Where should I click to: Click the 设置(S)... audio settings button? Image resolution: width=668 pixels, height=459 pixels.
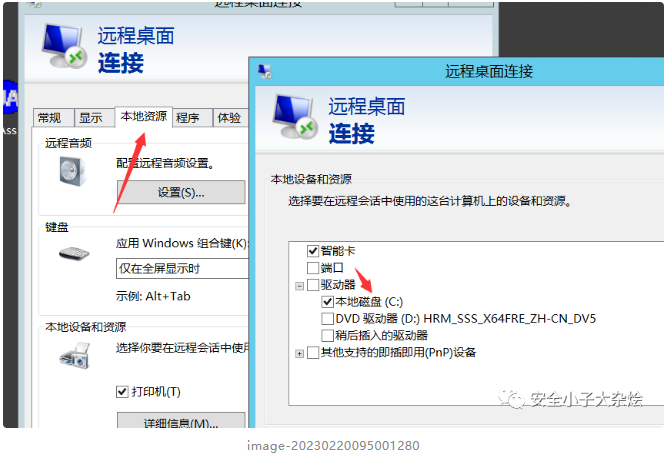181,193
